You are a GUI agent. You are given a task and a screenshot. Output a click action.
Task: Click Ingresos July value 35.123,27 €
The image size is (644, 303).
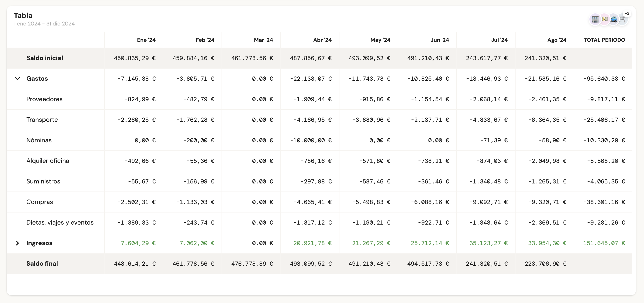488,243
